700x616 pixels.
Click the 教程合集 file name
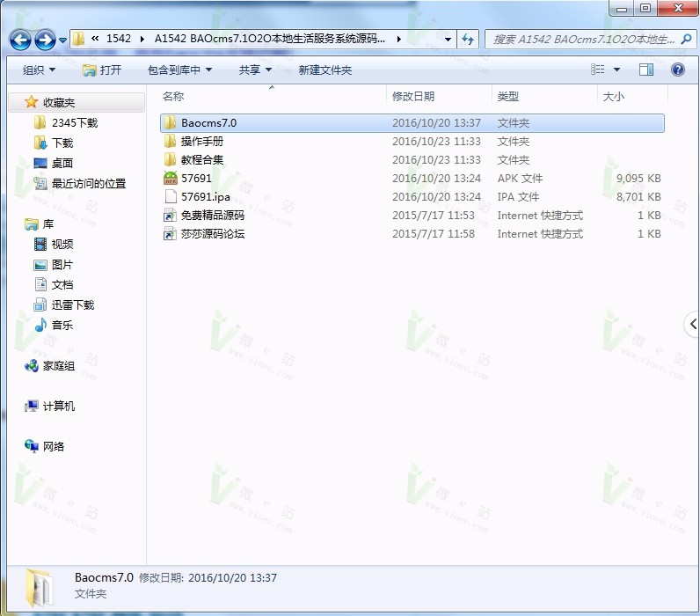(x=201, y=160)
